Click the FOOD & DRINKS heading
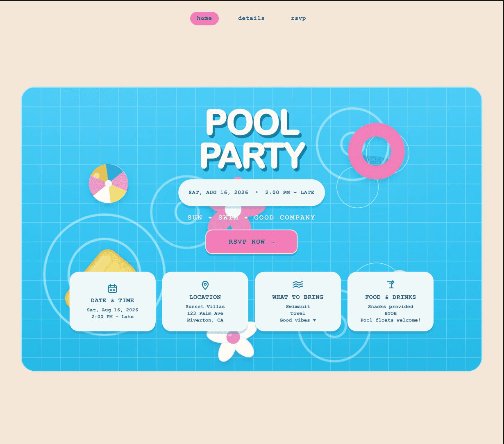The width and height of the screenshot is (504, 444). pyautogui.click(x=390, y=297)
